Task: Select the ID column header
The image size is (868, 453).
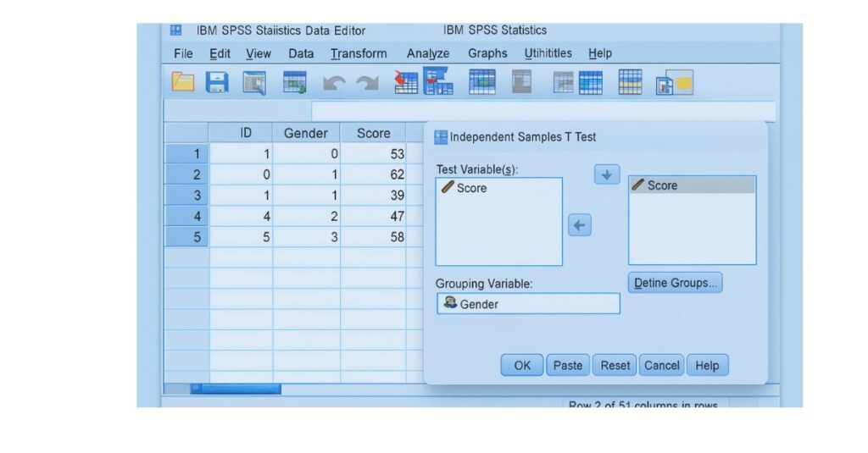Action: pyautogui.click(x=240, y=133)
